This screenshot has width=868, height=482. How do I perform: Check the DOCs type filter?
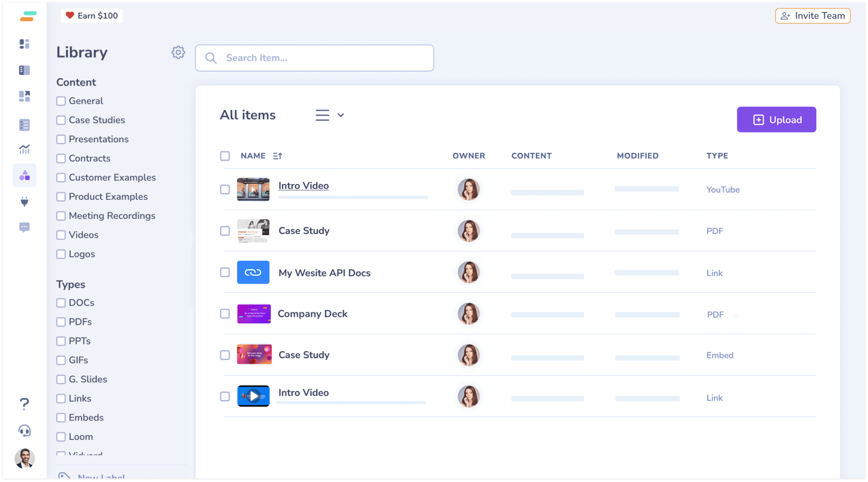pyautogui.click(x=61, y=303)
